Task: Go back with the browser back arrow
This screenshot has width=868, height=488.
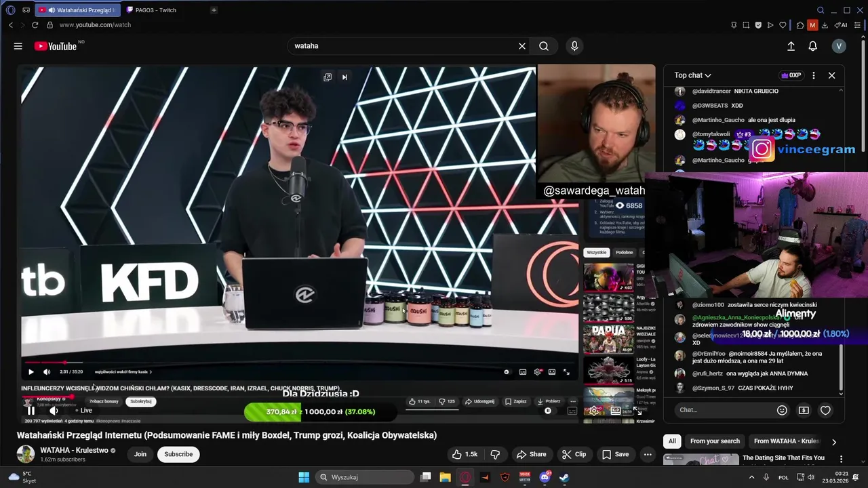Action: click(x=11, y=25)
